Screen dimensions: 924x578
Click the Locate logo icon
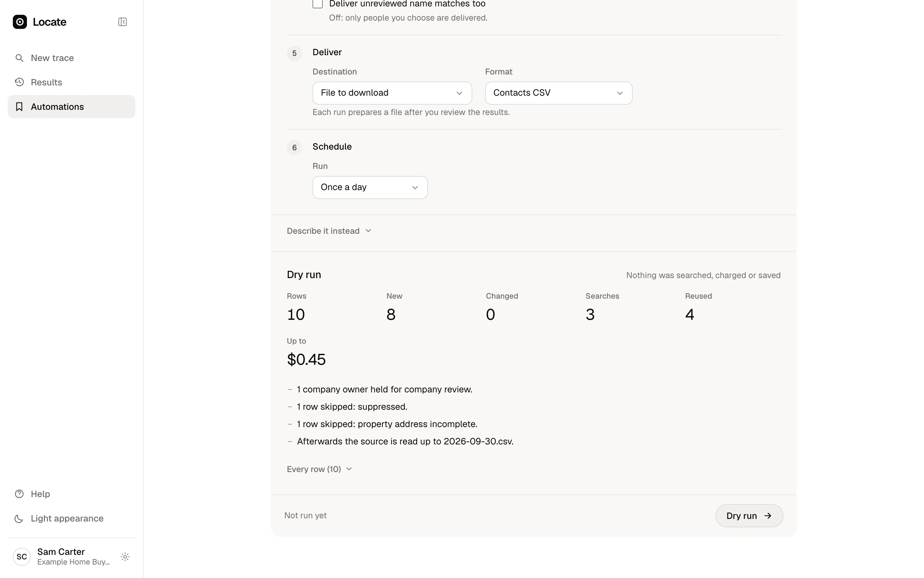coord(20,22)
